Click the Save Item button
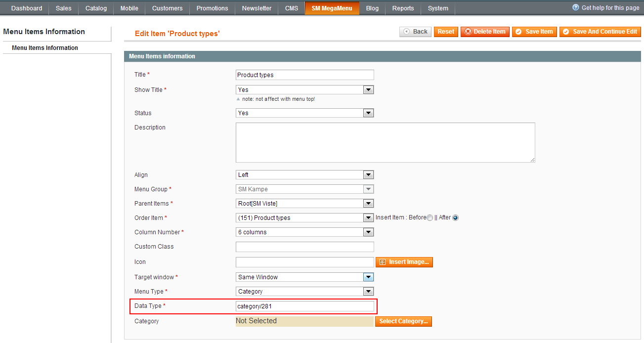 pyautogui.click(x=534, y=32)
